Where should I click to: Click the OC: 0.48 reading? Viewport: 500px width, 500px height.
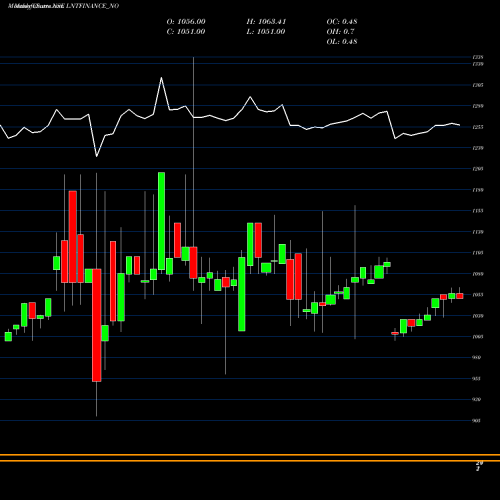point(342,22)
